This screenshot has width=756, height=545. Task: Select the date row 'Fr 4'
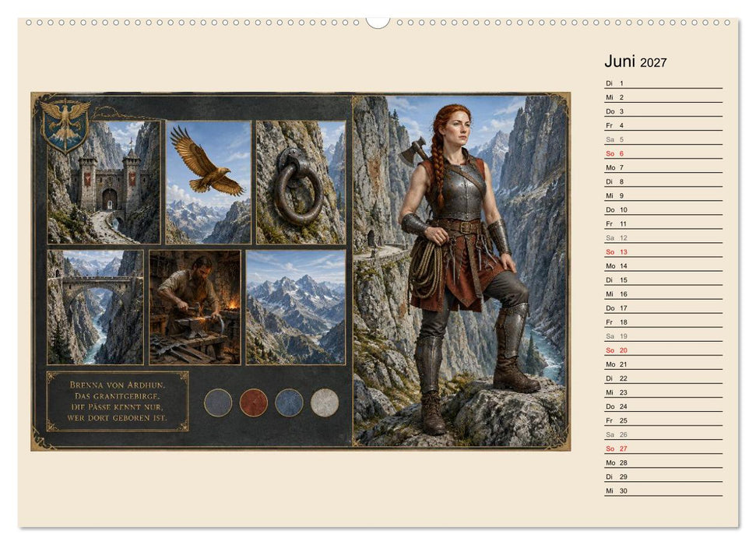click(663, 125)
